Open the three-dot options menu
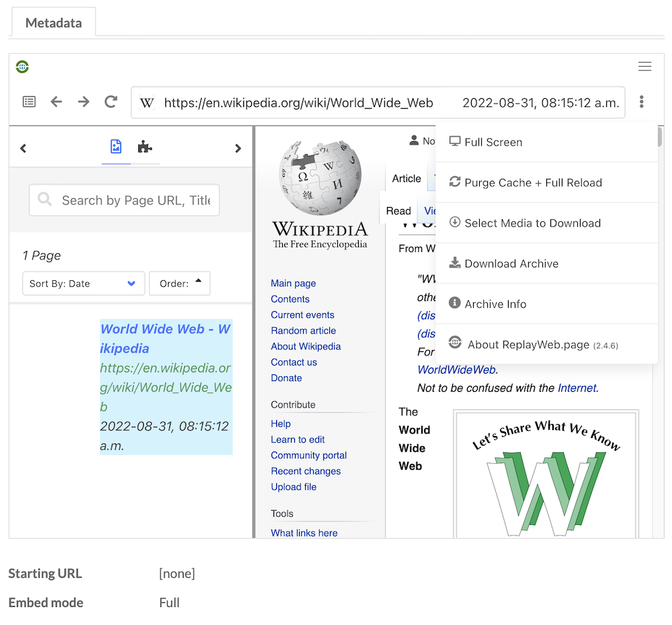This screenshot has height=625, width=672. pyautogui.click(x=641, y=101)
